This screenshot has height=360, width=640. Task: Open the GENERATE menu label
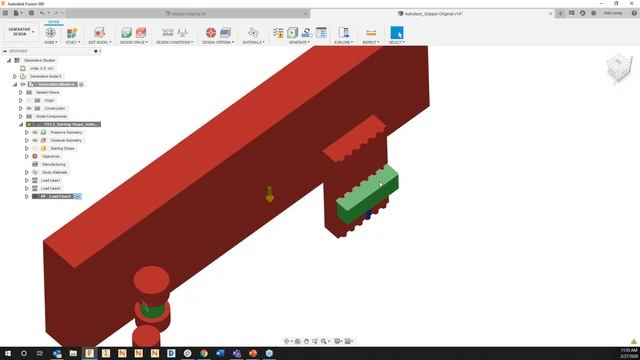coord(299,42)
